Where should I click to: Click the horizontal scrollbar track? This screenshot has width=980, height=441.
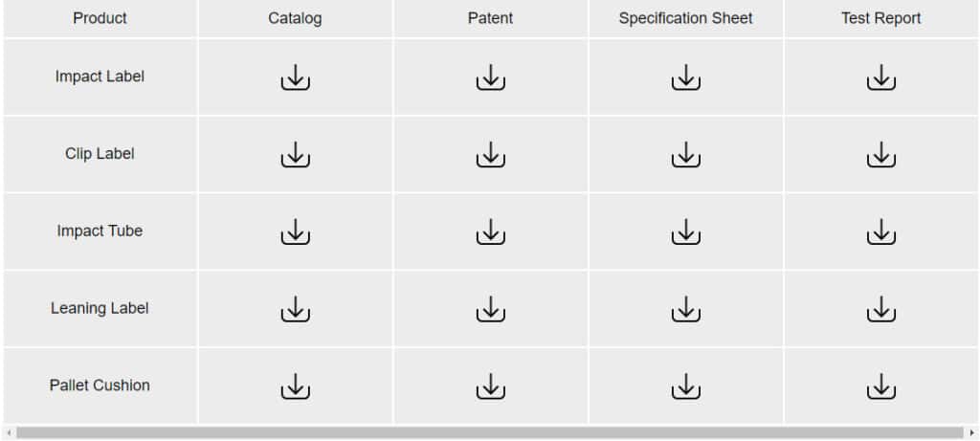tap(490, 433)
